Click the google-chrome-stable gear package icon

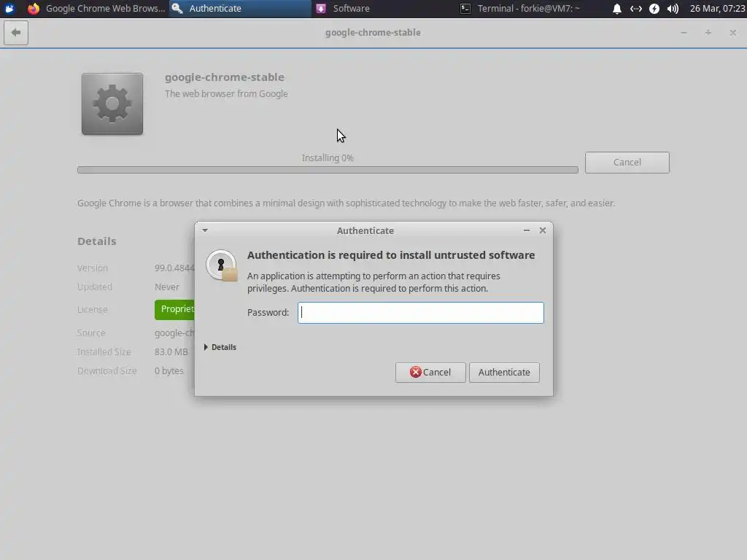point(112,104)
